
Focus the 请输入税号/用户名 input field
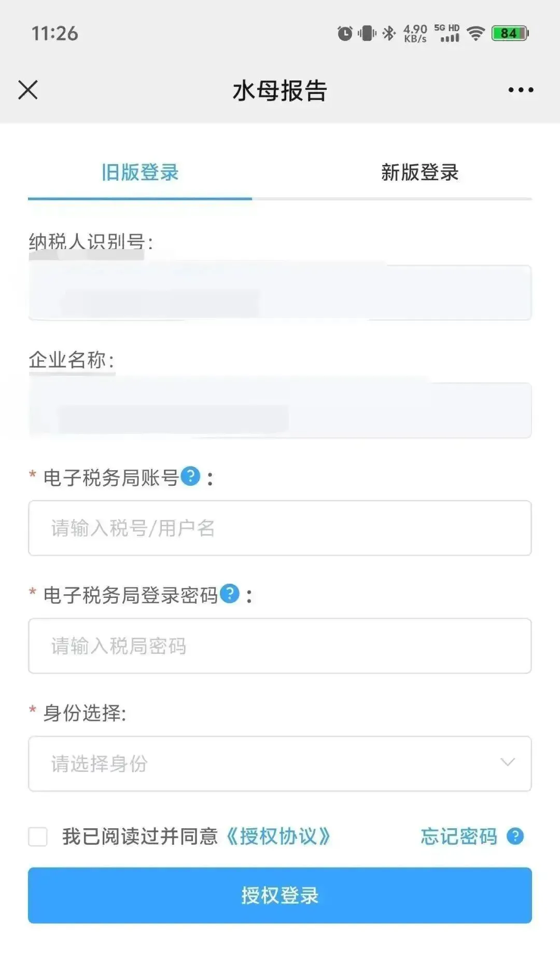280,528
